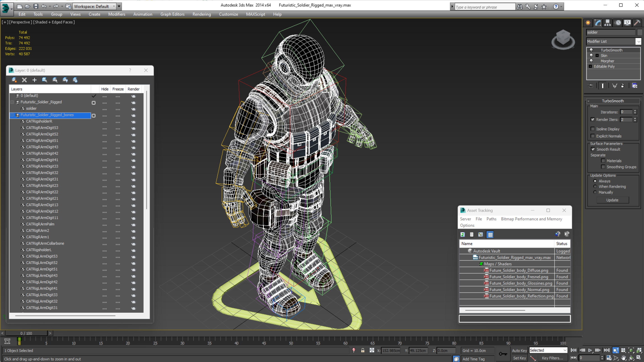Click Play Animation button
This screenshot has width=644, height=362.
(590, 350)
